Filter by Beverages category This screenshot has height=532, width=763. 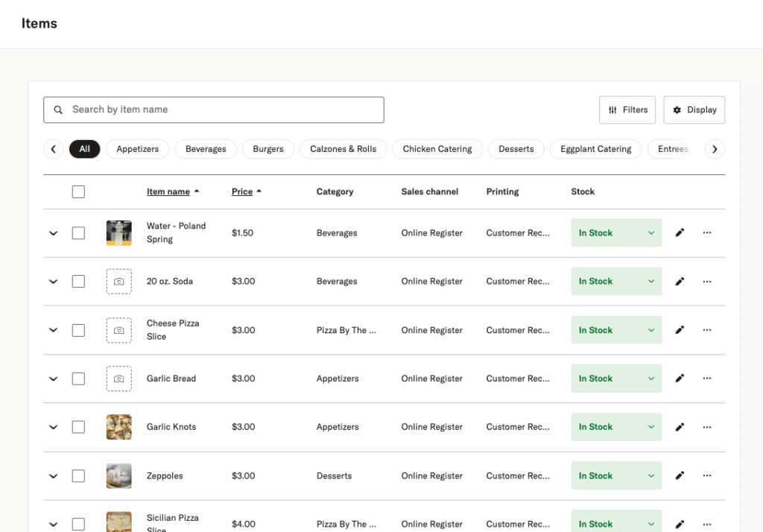(x=206, y=149)
